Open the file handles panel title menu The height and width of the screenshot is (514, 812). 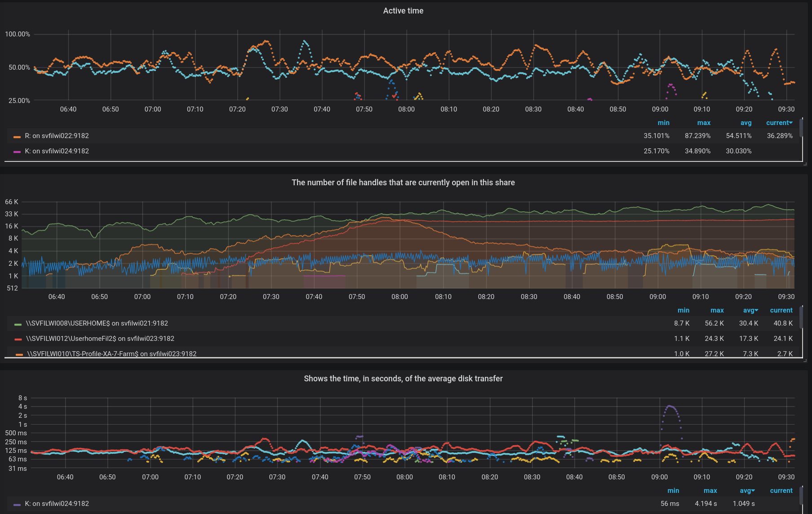click(403, 183)
